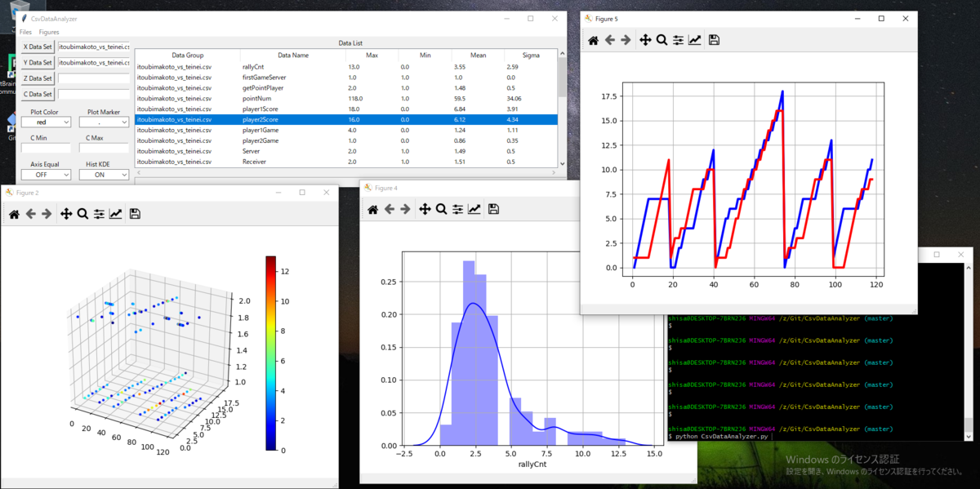
Task: Open edit axis parameters icon in Figure 2
Action: tap(115, 214)
